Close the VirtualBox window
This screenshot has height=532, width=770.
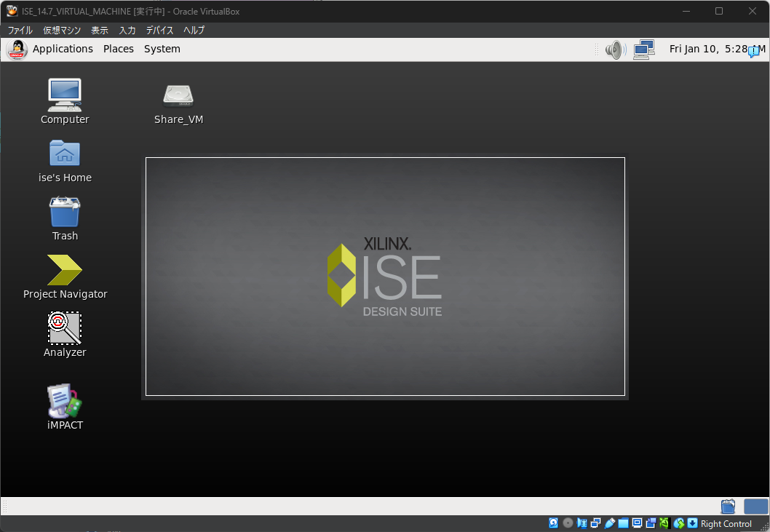click(x=753, y=11)
